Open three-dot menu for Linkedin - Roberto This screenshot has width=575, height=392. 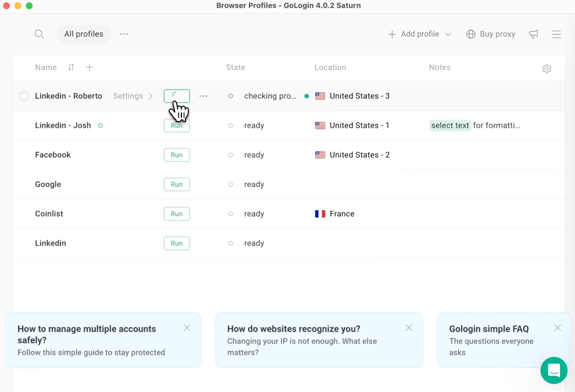coord(203,96)
